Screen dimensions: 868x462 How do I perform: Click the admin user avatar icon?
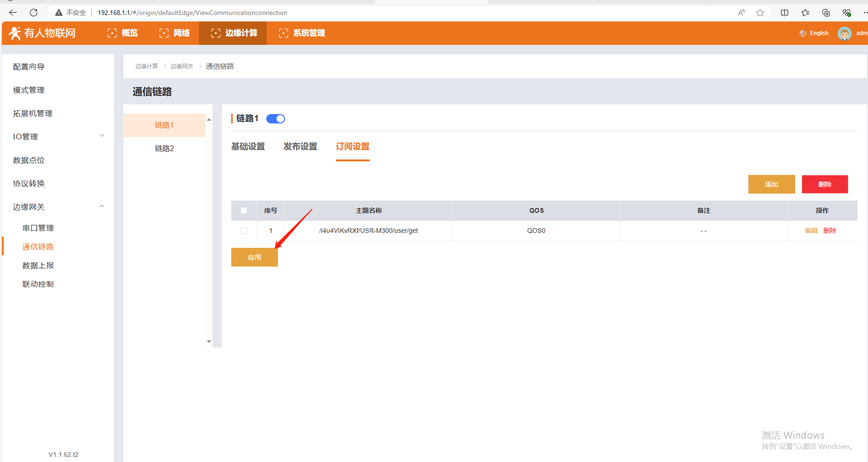pyautogui.click(x=844, y=33)
